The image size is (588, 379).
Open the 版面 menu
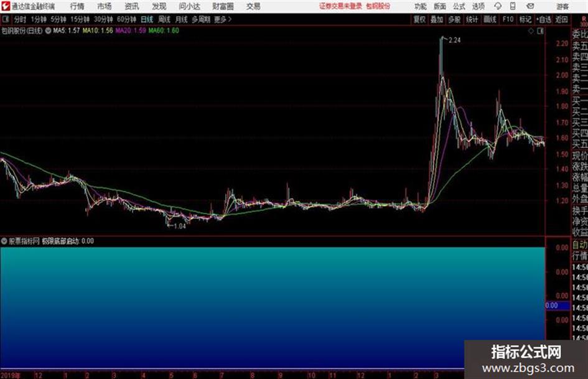click(440, 6)
